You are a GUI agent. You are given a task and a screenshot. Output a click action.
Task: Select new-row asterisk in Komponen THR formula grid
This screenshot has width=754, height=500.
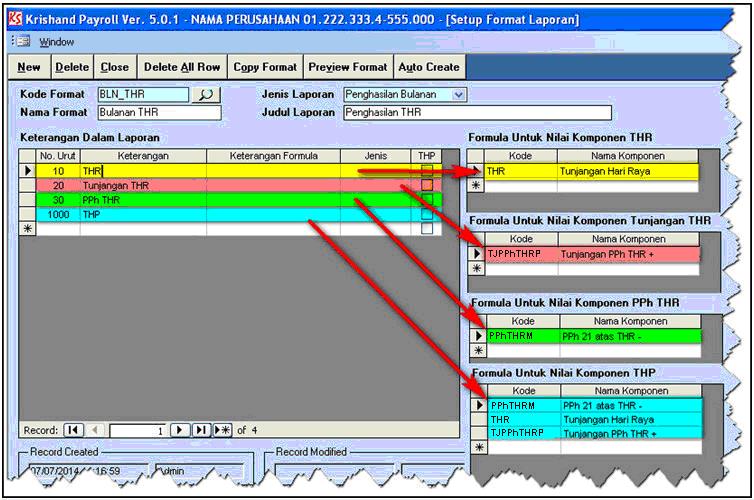click(476, 185)
